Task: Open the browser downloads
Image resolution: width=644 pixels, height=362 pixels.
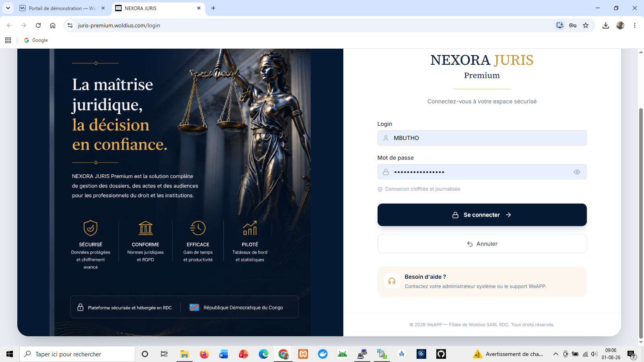Action: [606, 25]
